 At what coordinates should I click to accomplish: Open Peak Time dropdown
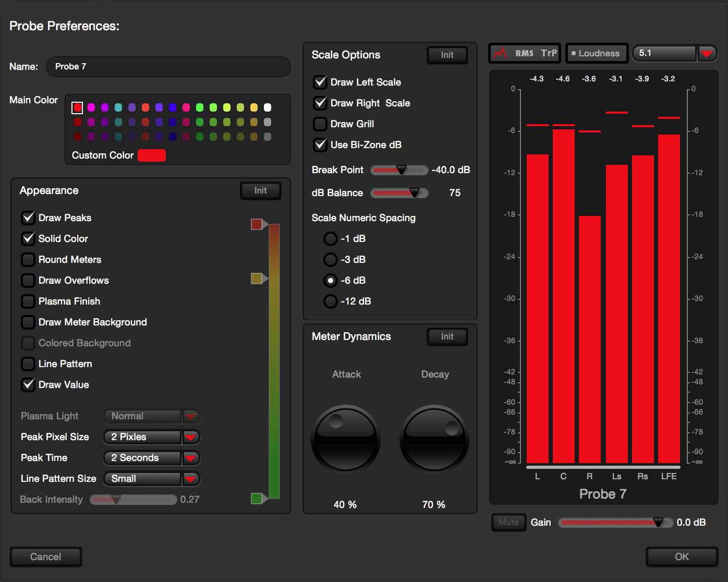[152, 458]
